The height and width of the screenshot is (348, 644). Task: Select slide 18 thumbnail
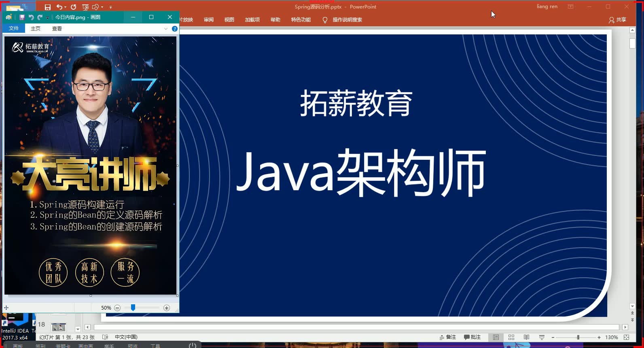(58, 327)
